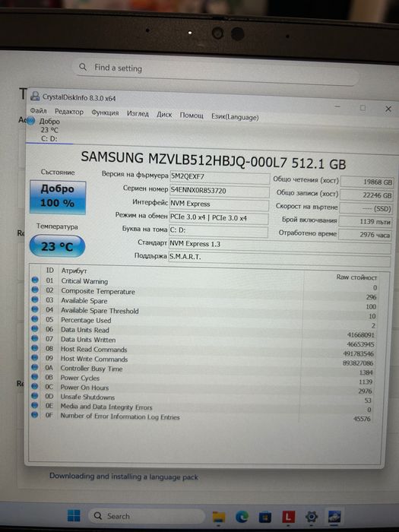
Task: Click the power on hours 2976 часа
Action: (365, 234)
